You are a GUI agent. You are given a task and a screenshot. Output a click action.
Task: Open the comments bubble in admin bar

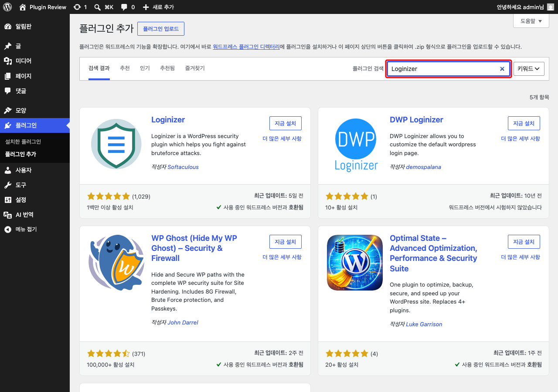[x=124, y=7]
